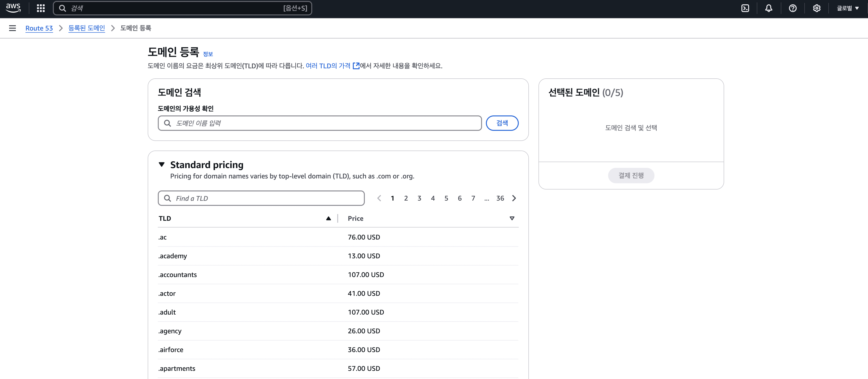Click the .agency TLD row
This screenshot has height=379, width=868.
[338, 331]
